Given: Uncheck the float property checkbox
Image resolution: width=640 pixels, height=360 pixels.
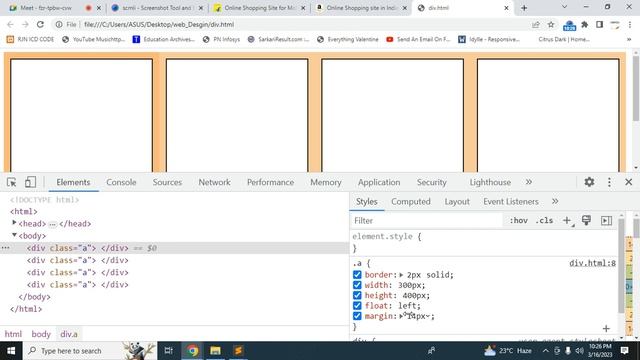Looking at the screenshot, I should pos(357,306).
